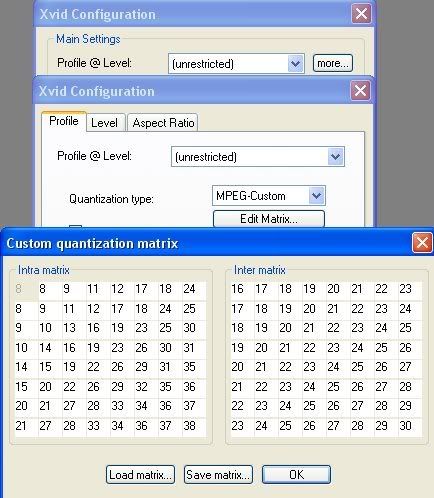Select the inter matrix top-left cell 16

[x=242, y=289]
